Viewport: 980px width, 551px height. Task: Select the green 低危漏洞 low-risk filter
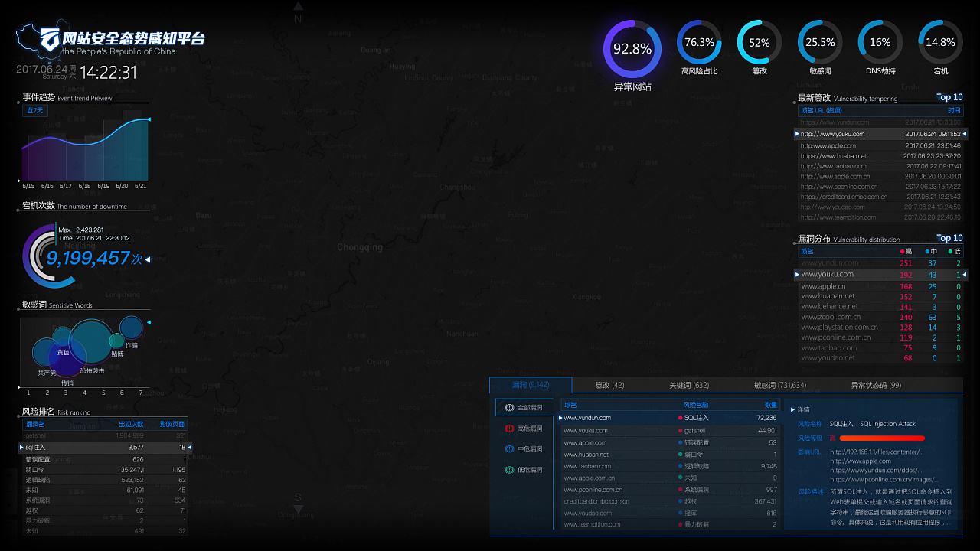524,470
